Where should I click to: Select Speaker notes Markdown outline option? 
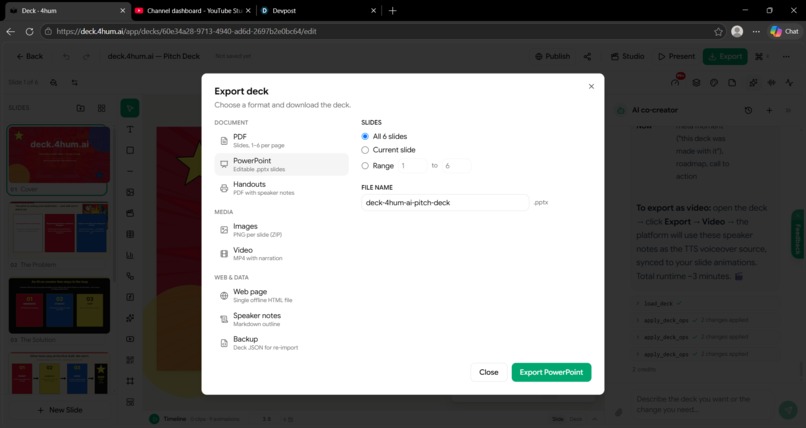281,319
